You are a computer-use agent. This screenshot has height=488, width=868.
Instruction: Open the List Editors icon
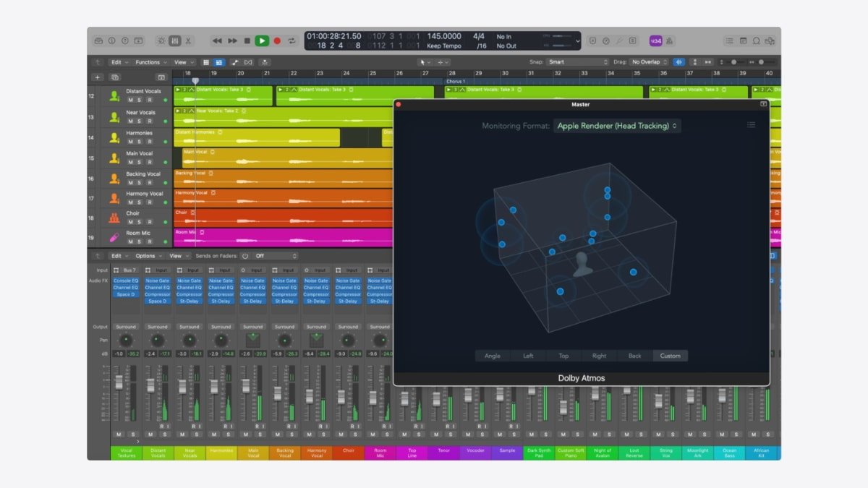(x=730, y=41)
